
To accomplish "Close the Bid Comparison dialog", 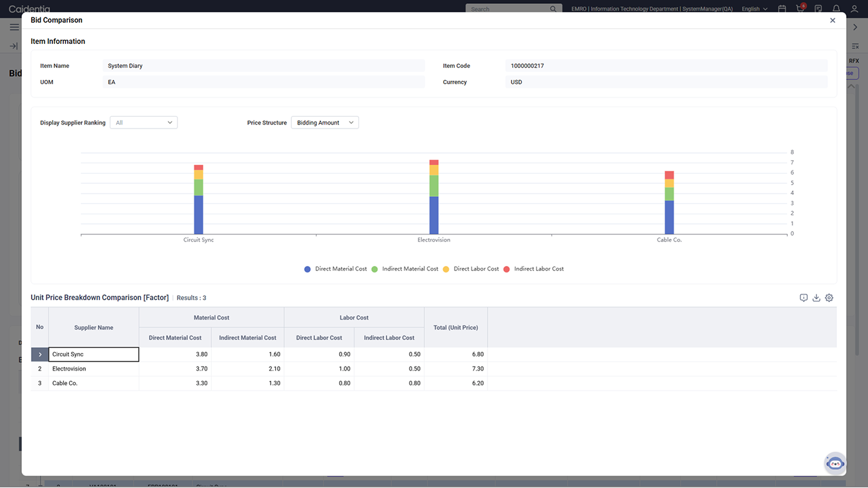I will (832, 20).
